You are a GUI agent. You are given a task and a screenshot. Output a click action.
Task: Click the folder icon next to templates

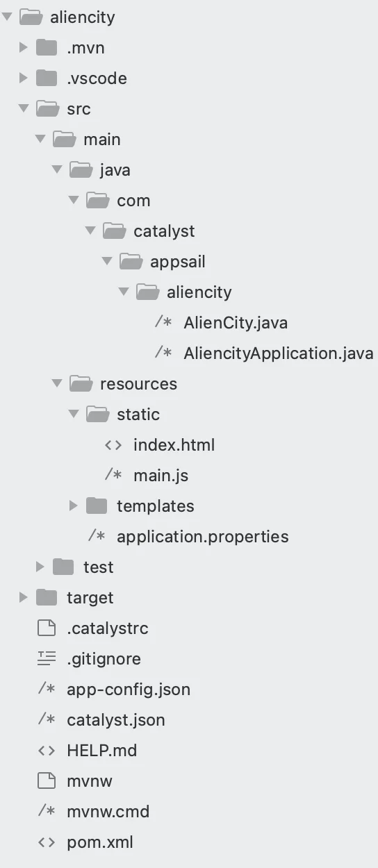tap(97, 506)
